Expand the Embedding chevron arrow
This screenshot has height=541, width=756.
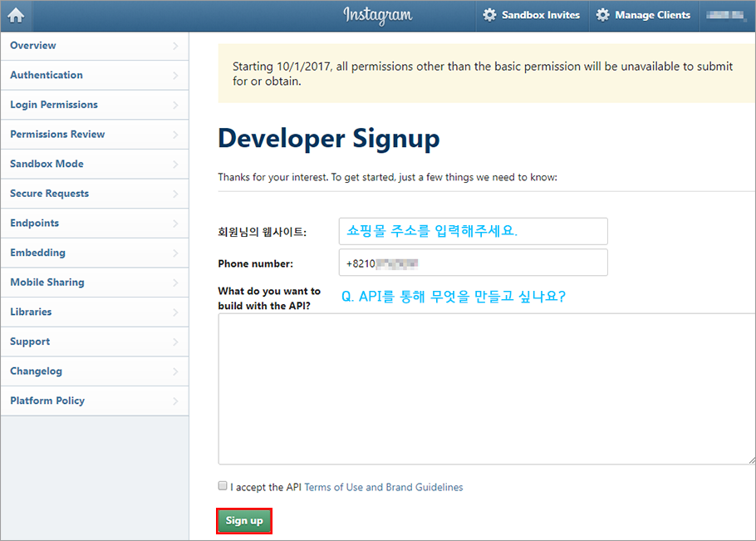[175, 253]
